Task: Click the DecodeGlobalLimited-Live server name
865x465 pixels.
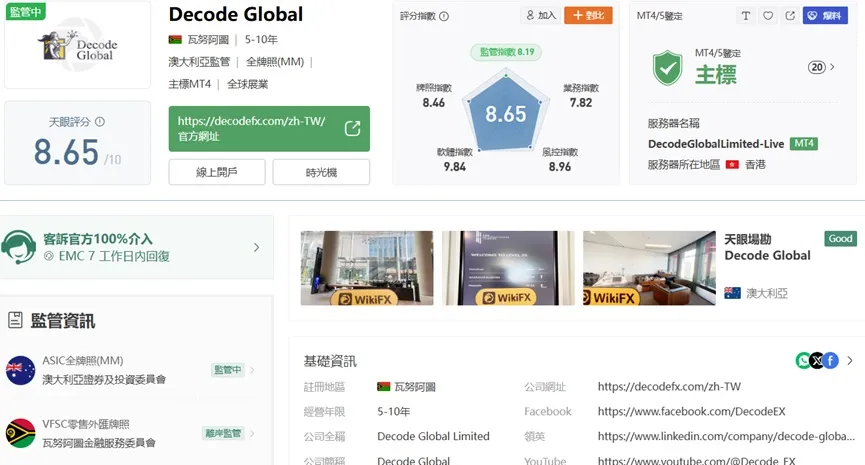Action: (716, 144)
